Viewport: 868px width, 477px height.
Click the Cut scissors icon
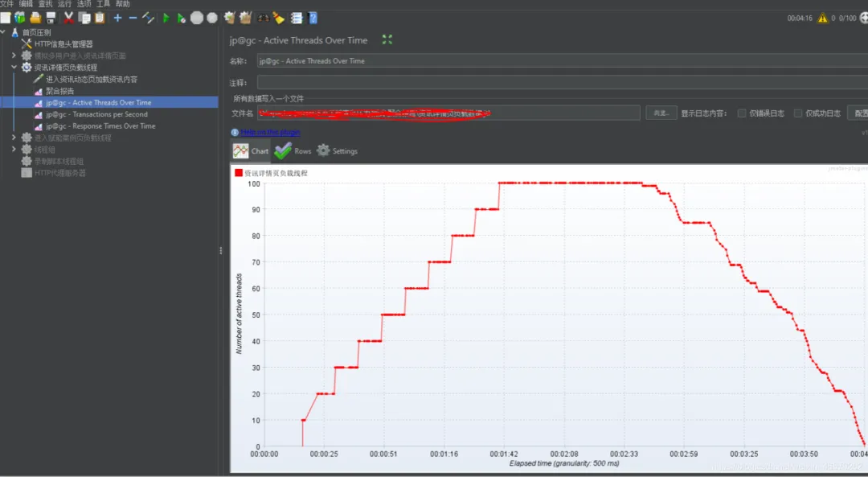click(68, 19)
